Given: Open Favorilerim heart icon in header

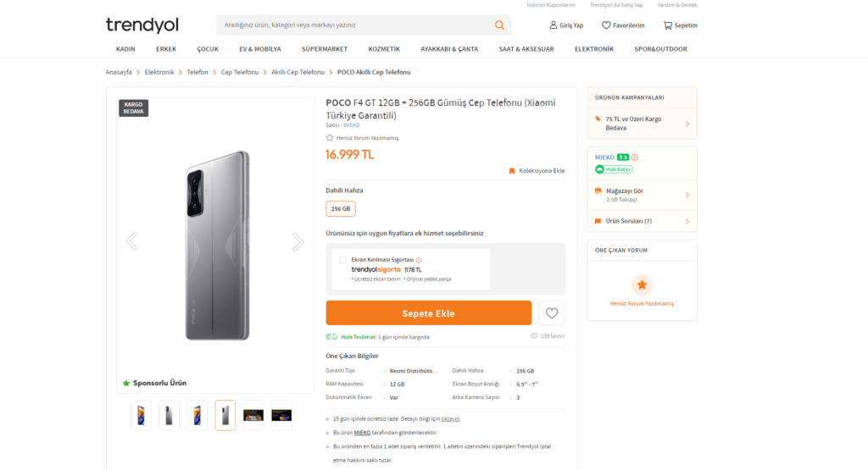Looking at the screenshot, I should 606,25.
